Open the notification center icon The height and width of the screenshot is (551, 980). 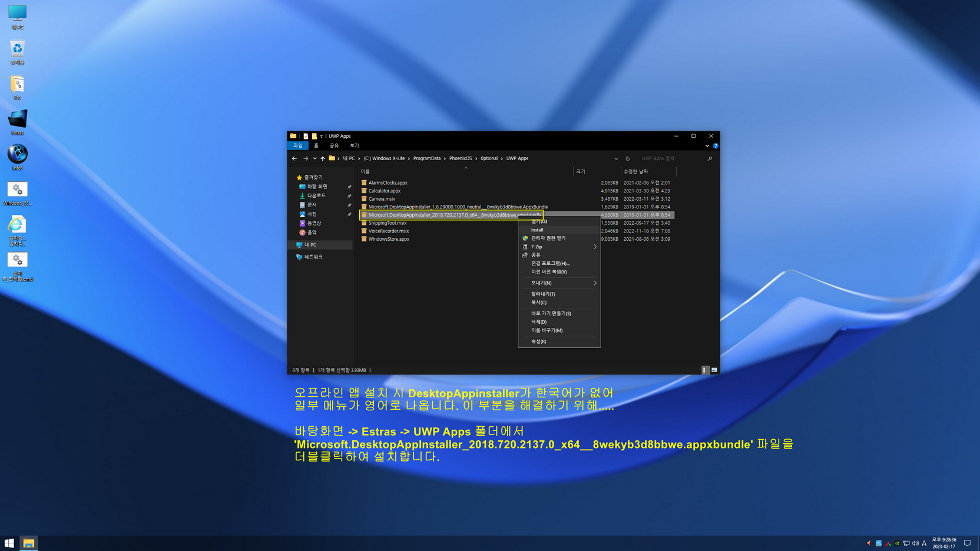[x=967, y=543]
